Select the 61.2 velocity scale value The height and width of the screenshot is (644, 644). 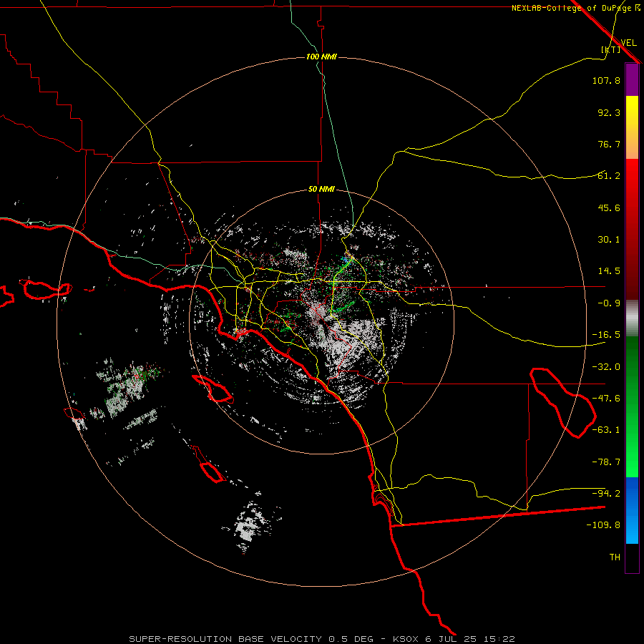(609, 176)
